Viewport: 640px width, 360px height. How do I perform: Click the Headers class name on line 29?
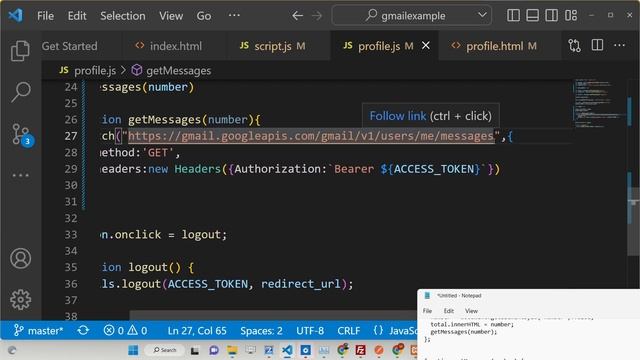pyautogui.click(x=198, y=169)
